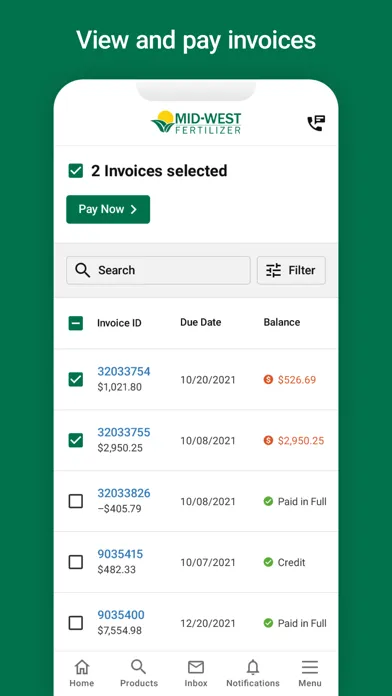
Task: Open invoice 9035400 link
Action: 121,614
